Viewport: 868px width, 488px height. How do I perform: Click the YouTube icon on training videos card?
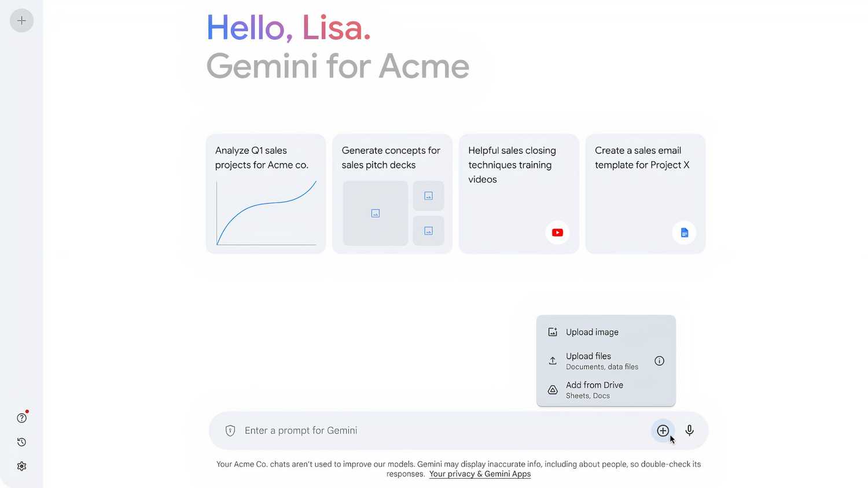(x=557, y=232)
